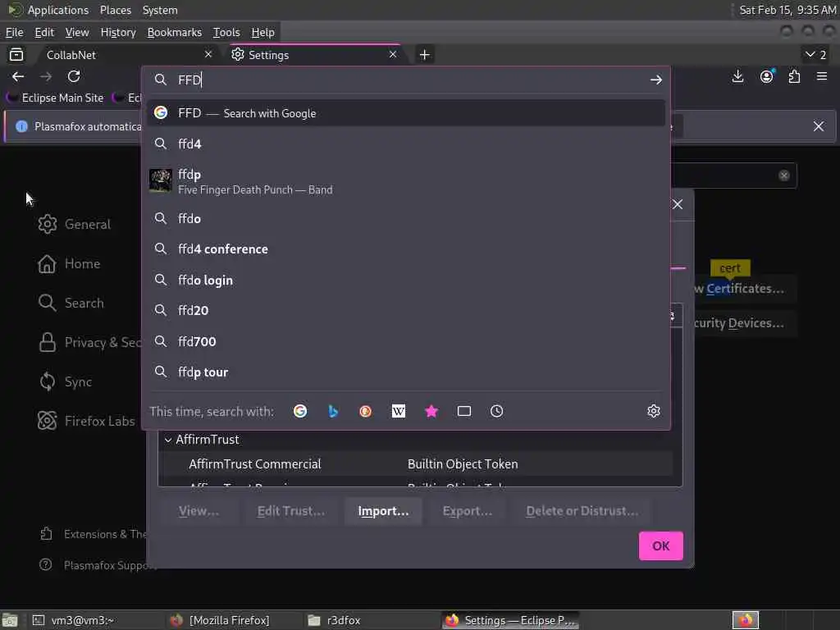Choose the 'ffdo login' suggestion
Viewport: 840px width, 630px height.
(406, 281)
